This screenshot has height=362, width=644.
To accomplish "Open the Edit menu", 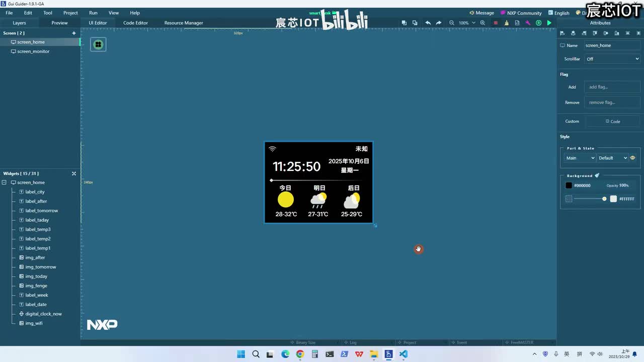I will pos(28,13).
